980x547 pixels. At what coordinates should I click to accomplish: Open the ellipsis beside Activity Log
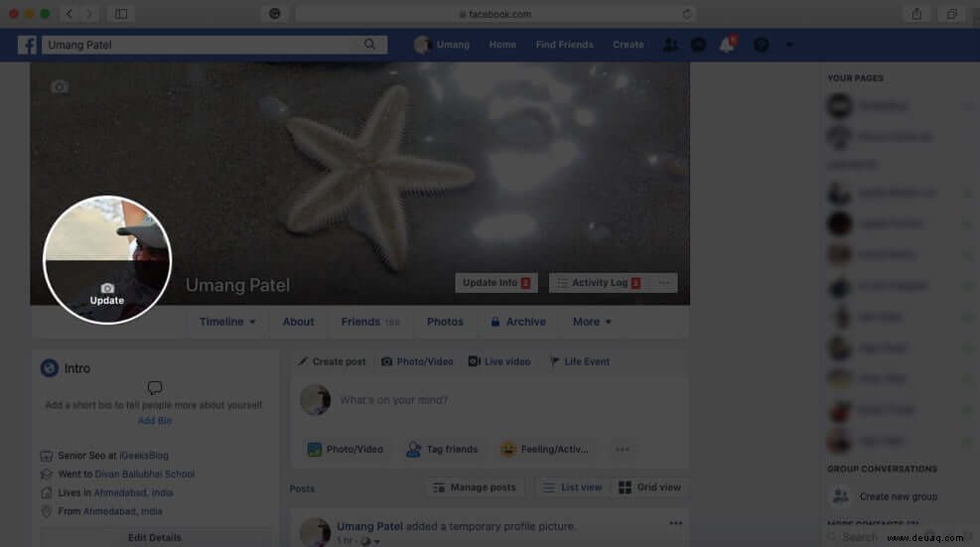[x=663, y=283]
